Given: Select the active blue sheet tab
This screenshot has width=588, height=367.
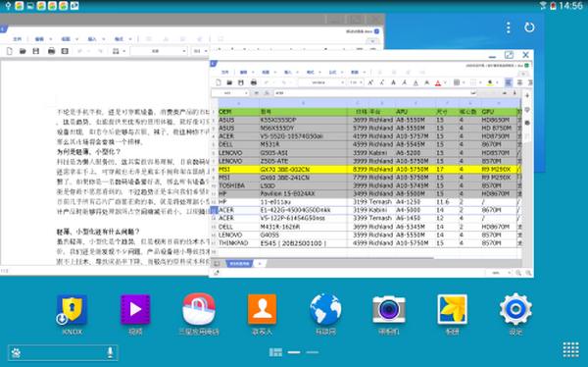Looking at the screenshot, I should (x=239, y=264).
